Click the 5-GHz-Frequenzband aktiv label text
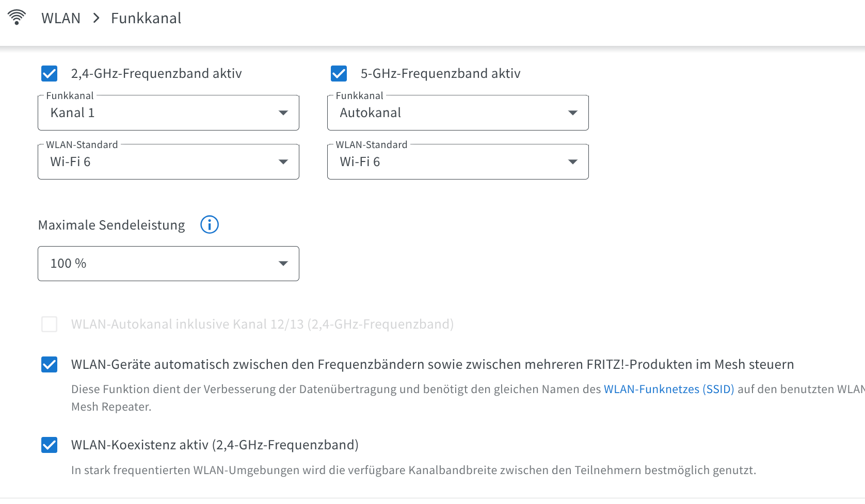The image size is (865, 504). pos(440,74)
